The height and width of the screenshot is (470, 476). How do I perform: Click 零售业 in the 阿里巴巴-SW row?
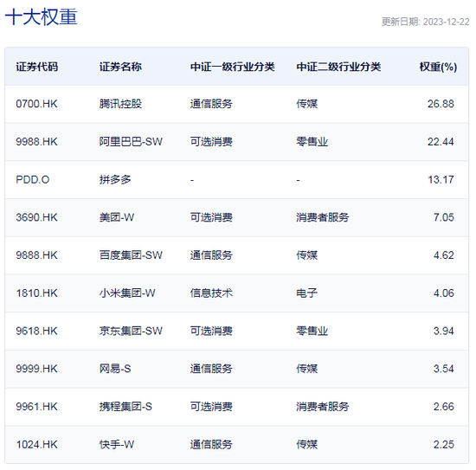click(312, 142)
